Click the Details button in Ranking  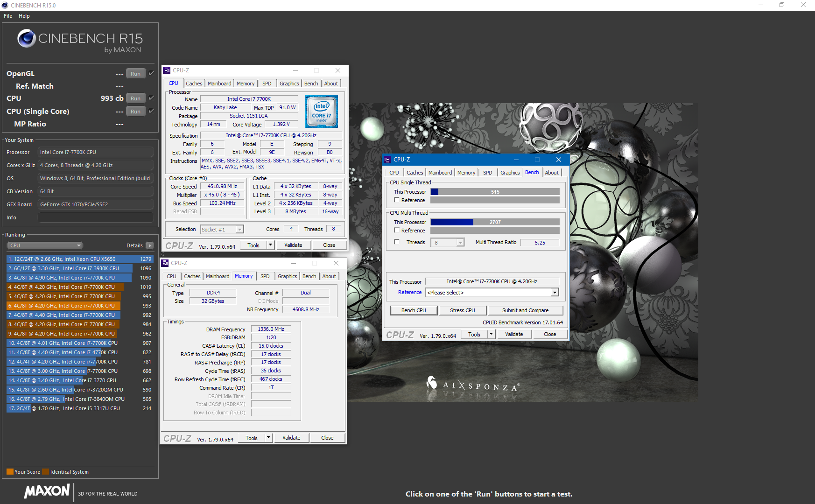(x=140, y=245)
